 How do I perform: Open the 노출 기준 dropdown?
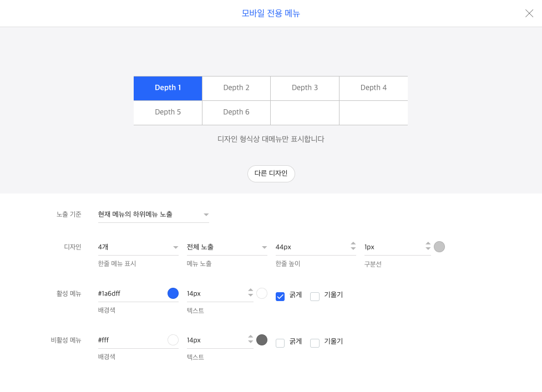coord(154,215)
